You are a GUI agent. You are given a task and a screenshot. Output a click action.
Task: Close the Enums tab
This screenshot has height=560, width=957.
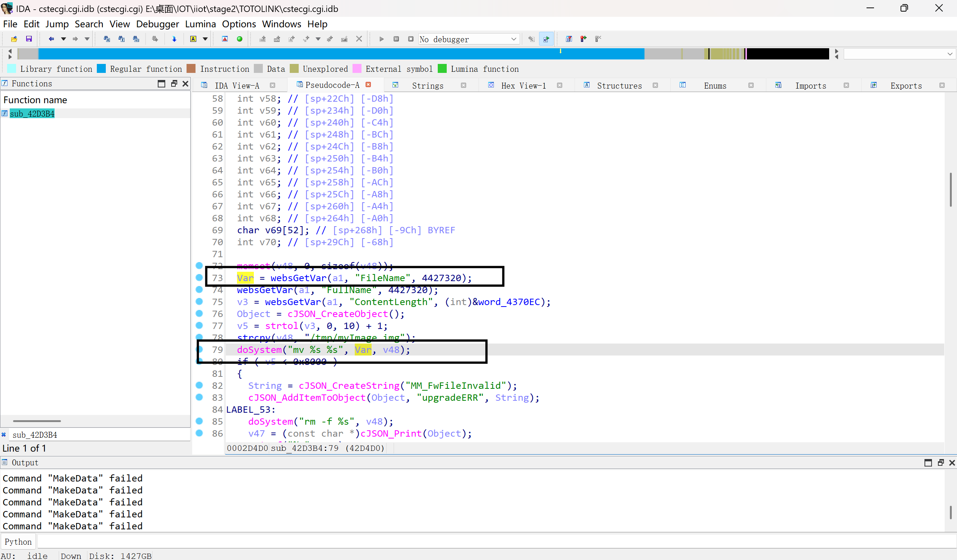tap(751, 86)
